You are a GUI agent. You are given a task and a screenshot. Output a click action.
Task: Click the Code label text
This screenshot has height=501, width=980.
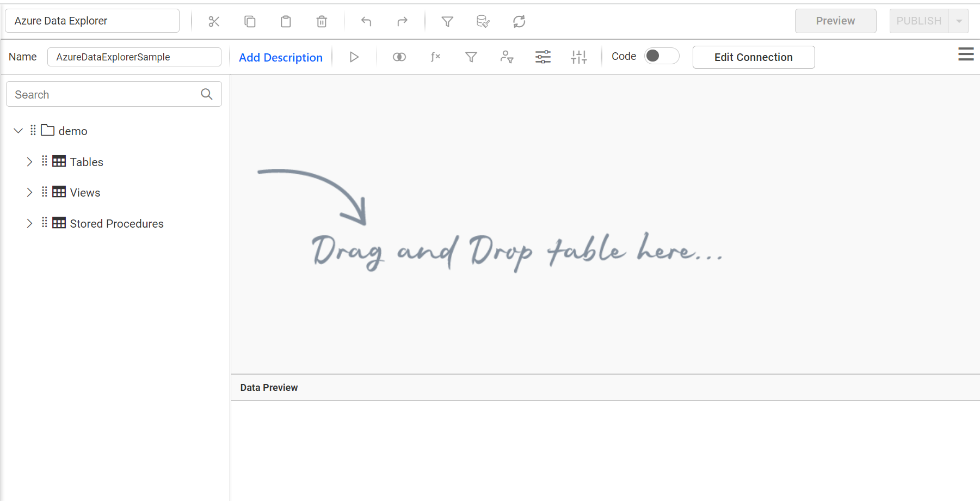624,56
